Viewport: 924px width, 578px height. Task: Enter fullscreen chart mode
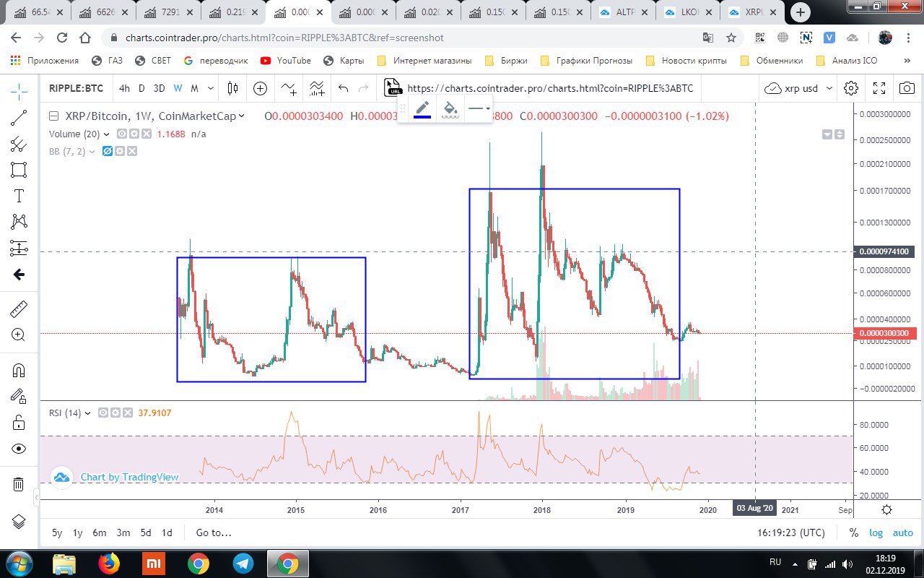879,88
